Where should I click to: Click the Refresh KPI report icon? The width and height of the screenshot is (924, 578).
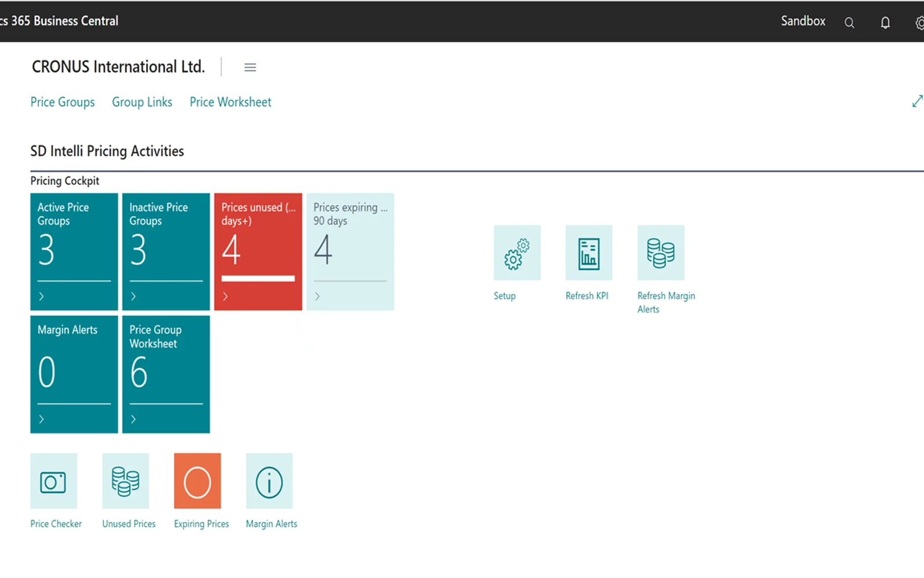pos(588,253)
